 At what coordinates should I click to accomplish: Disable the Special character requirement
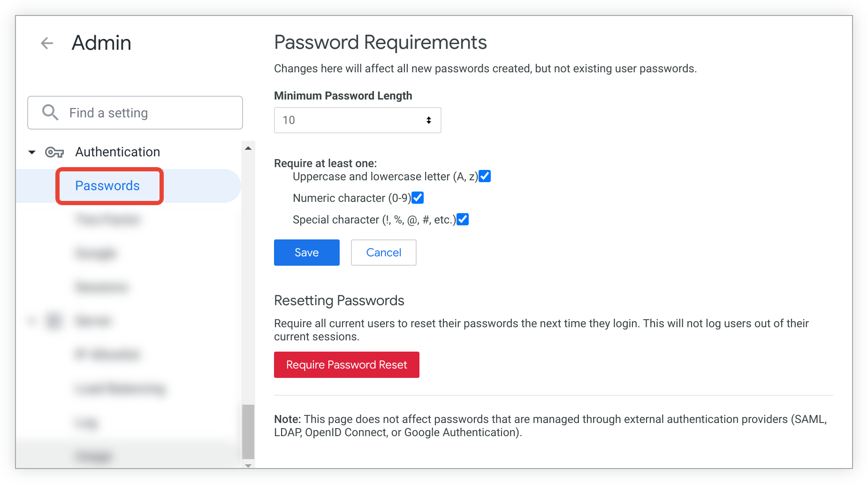tap(463, 220)
